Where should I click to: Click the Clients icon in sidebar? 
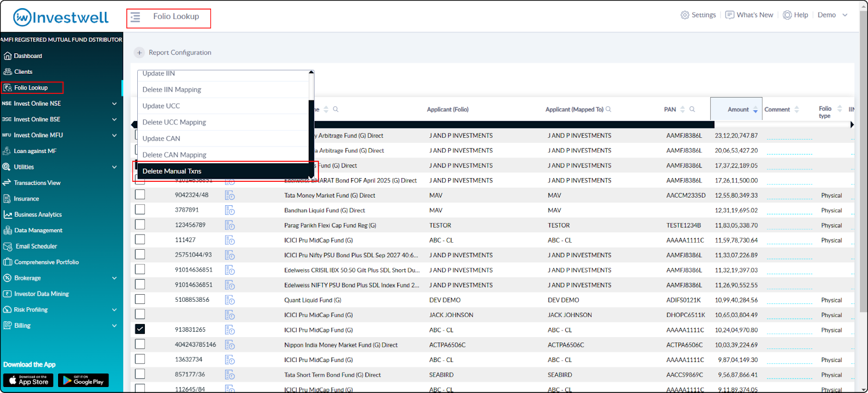pos(8,72)
